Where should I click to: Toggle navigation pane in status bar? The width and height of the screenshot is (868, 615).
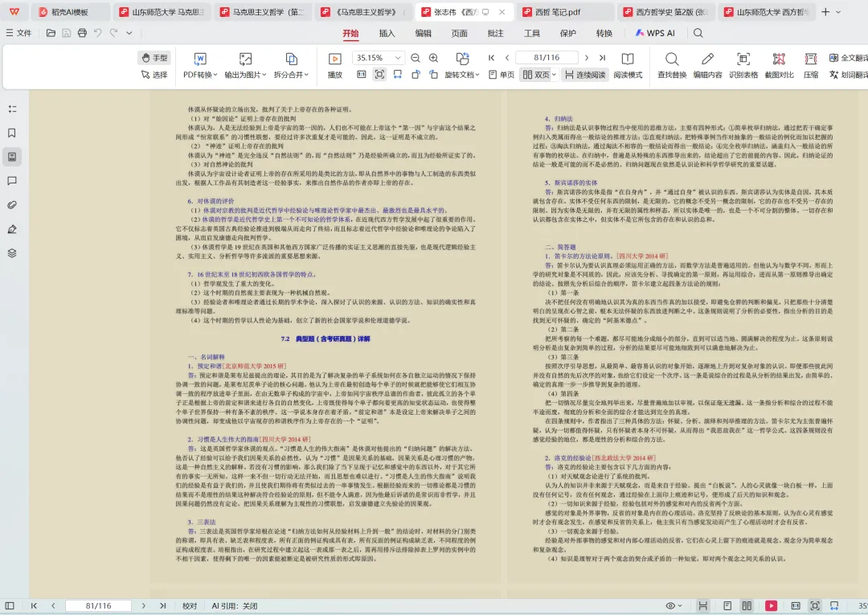click(10, 605)
